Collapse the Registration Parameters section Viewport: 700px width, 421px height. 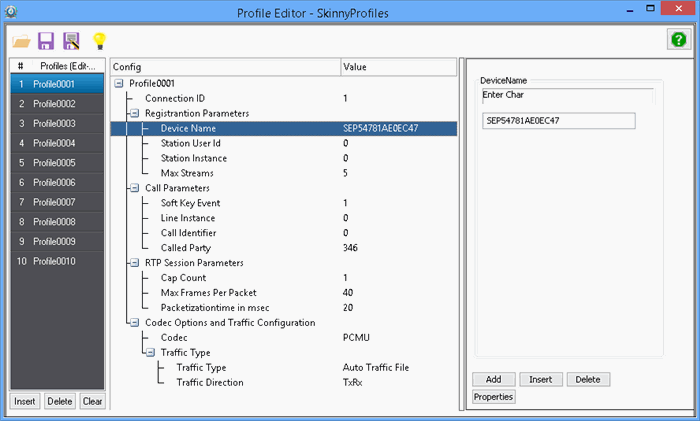click(135, 113)
